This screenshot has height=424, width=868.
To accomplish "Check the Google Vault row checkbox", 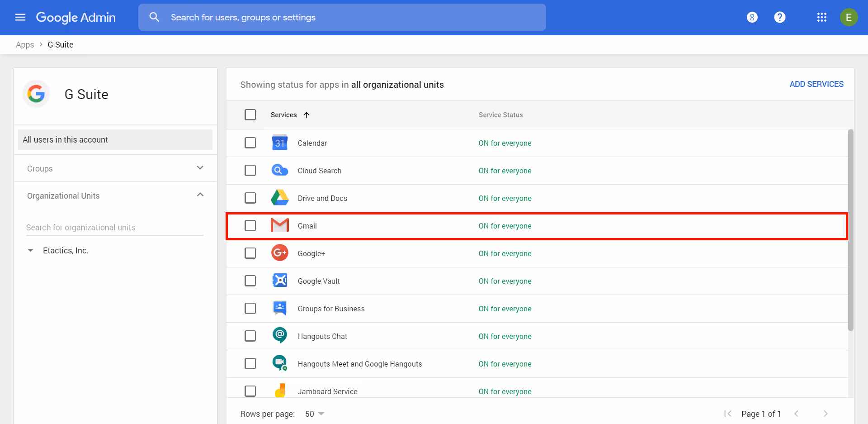I will pos(250,281).
